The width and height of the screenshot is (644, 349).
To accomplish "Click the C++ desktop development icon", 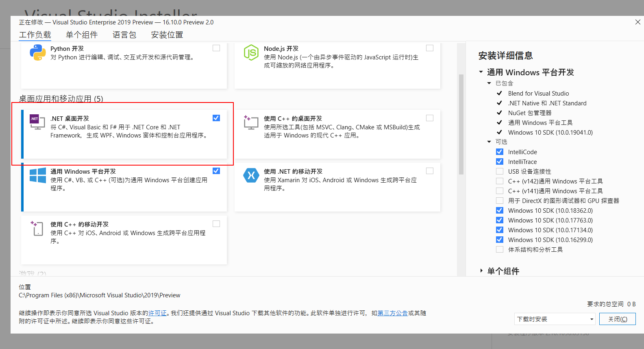I will pos(251,122).
